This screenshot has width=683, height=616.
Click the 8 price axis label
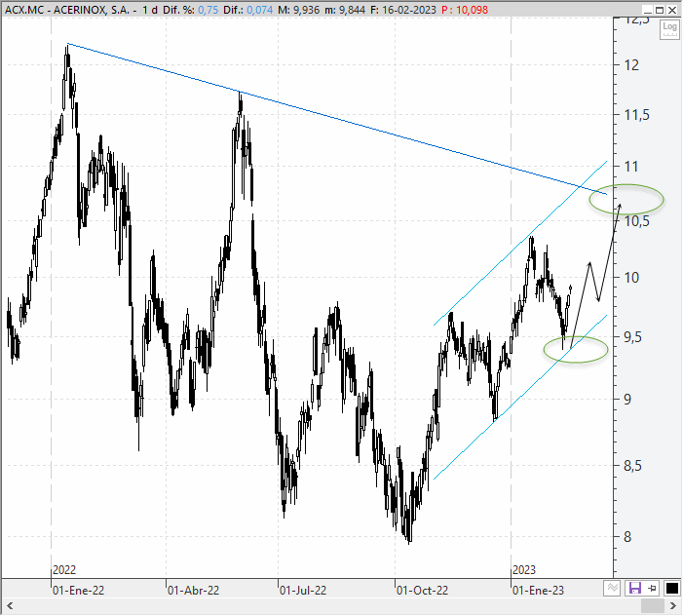pos(627,537)
